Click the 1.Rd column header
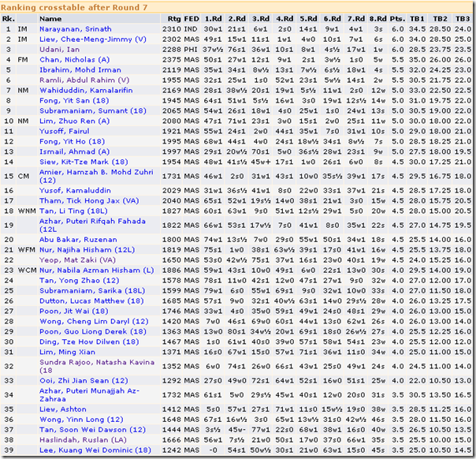This screenshot has width=476, height=459. tap(213, 19)
